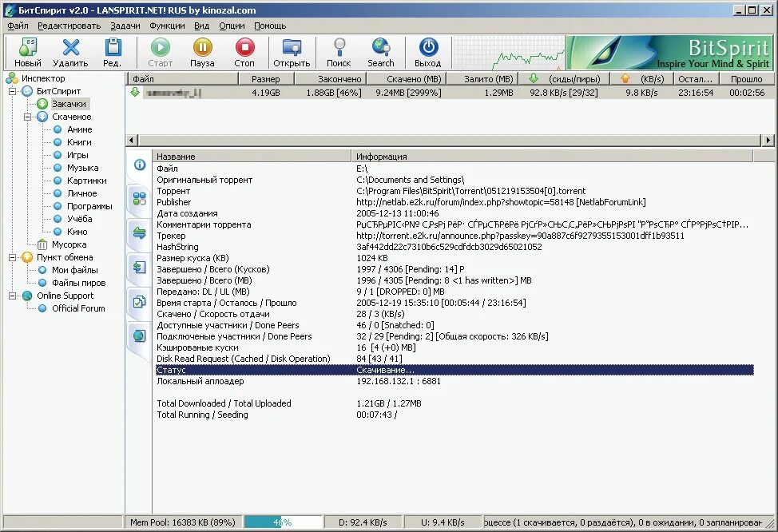This screenshot has height=532, width=778.
Task: Open the globe icon in details sidebar
Action: [x=140, y=335]
